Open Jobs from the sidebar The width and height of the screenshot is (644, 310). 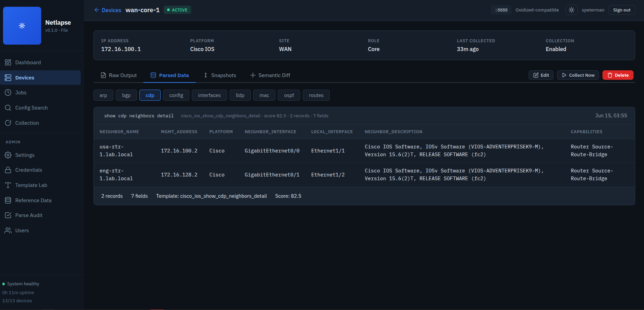(41, 93)
